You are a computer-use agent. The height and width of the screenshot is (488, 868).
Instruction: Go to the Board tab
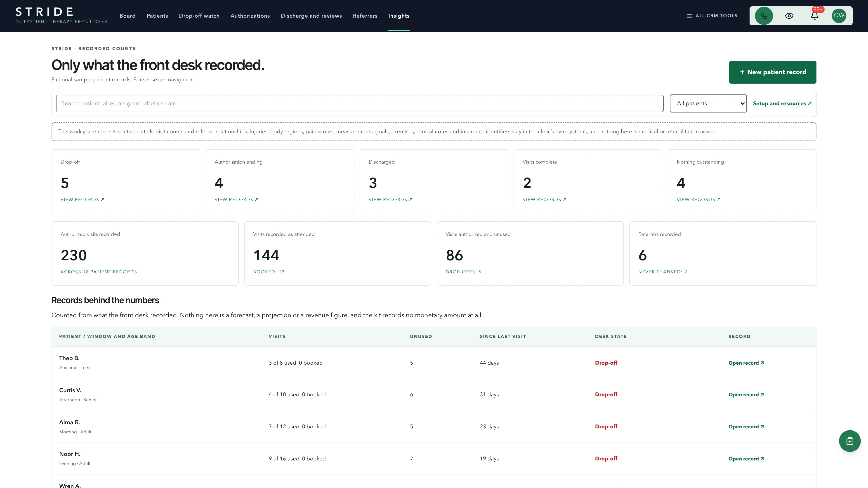(127, 16)
